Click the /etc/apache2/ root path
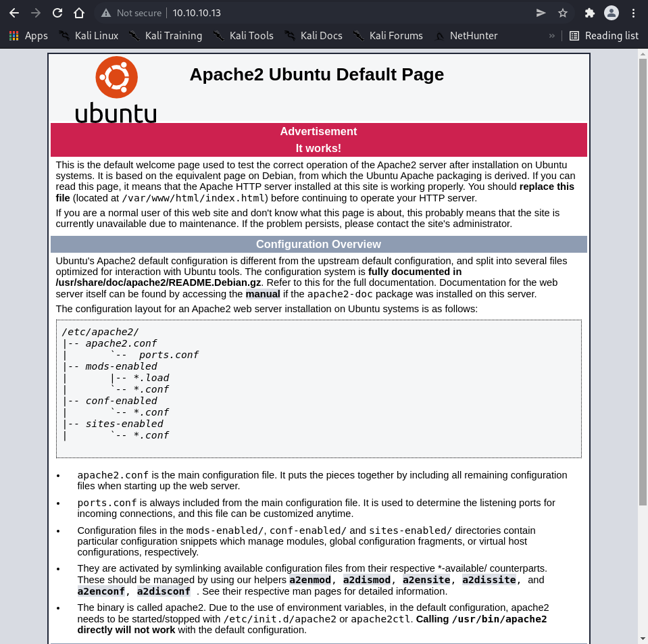648x644 pixels. point(101,332)
